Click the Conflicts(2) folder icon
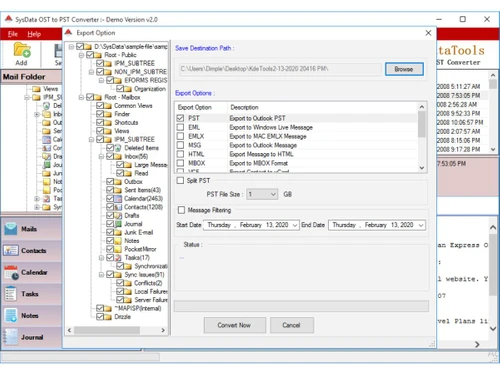500x375 pixels. (x=128, y=283)
